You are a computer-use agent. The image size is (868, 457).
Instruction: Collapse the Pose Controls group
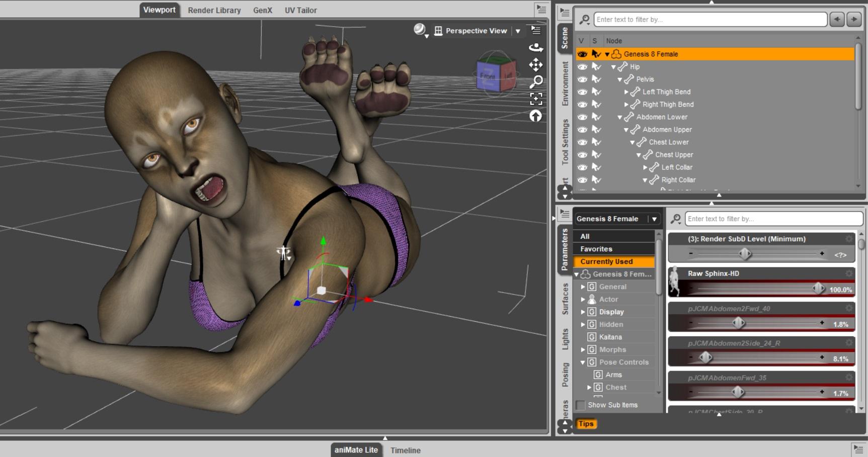point(583,362)
